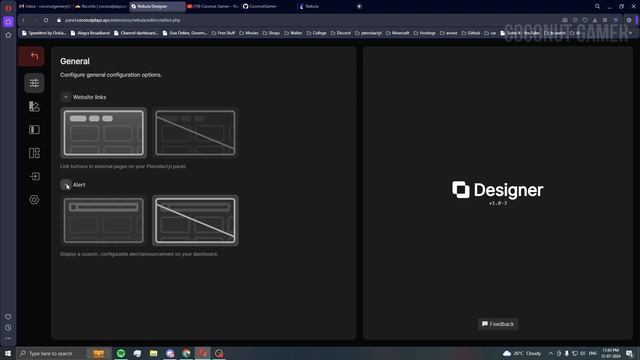Enable the Alert banner layout card

tap(104, 221)
